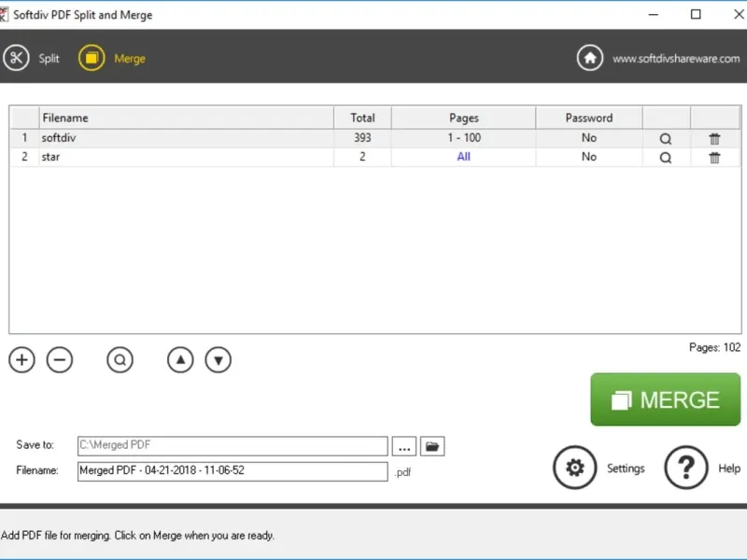Image resolution: width=747 pixels, height=560 pixels.
Task: Click the Filename text field
Action: click(233, 471)
